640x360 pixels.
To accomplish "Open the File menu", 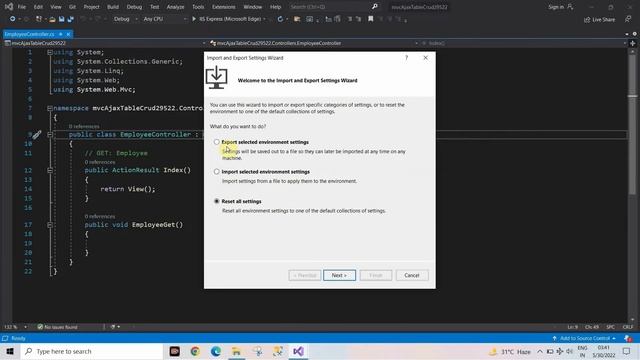I will pos(22,7).
